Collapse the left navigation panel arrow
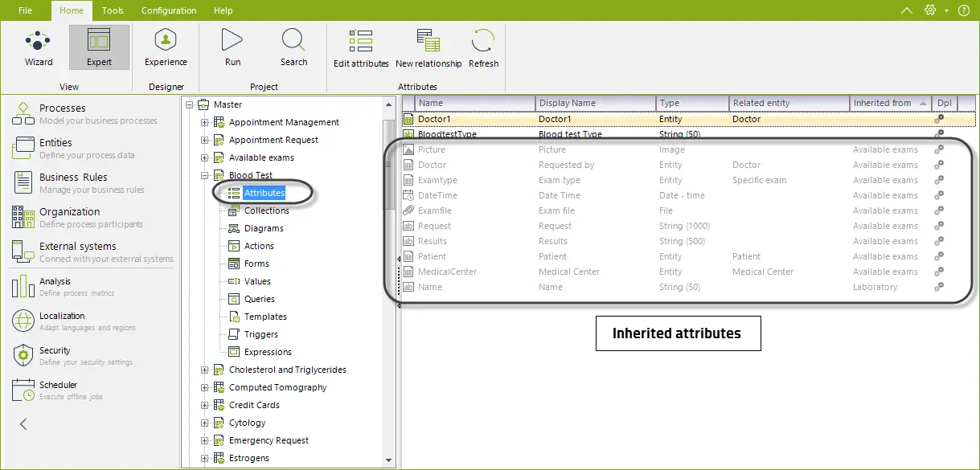980x470 pixels. tap(23, 424)
